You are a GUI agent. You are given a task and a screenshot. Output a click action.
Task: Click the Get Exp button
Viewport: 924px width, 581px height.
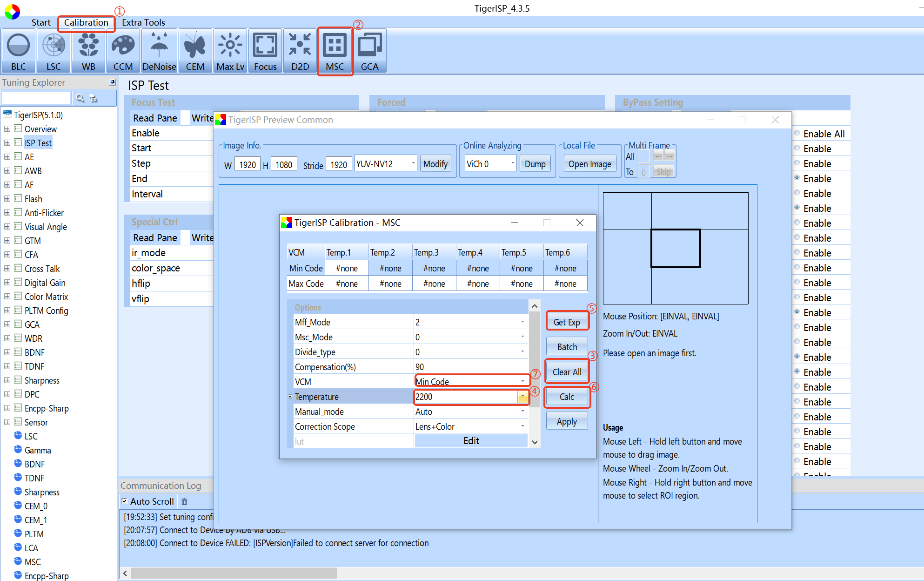click(567, 322)
